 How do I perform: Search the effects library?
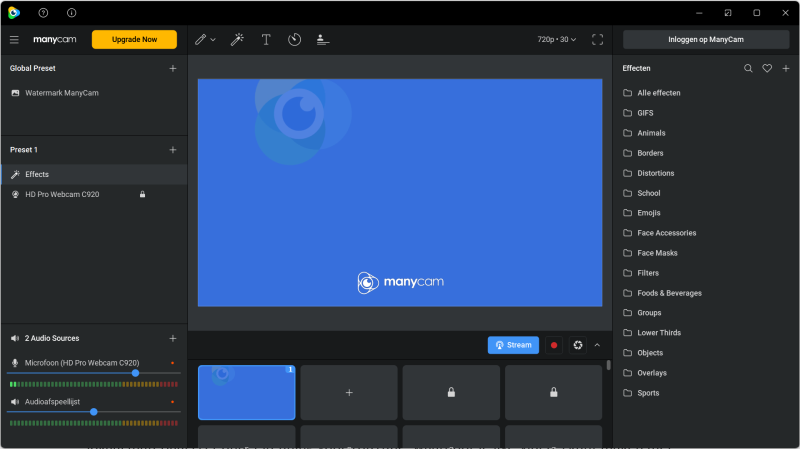[x=748, y=68]
